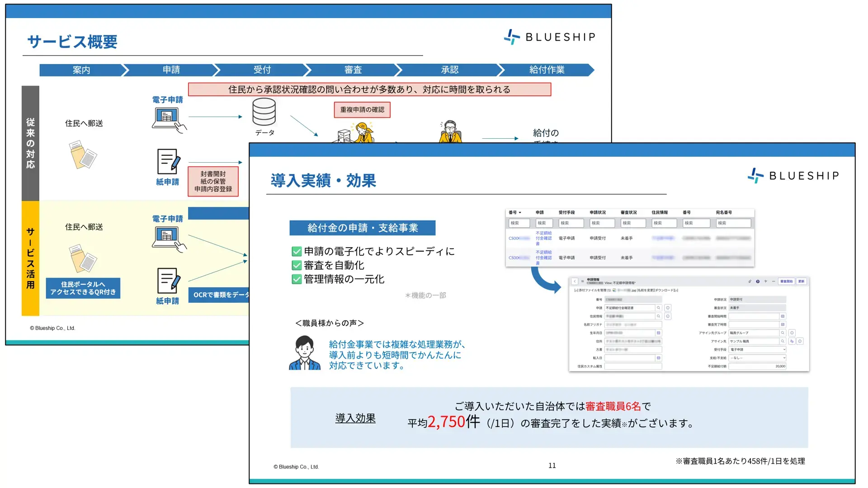This screenshot has width=868, height=488.
Task: Click the 重複申請の確認 red box
Action: pos(362,110)
